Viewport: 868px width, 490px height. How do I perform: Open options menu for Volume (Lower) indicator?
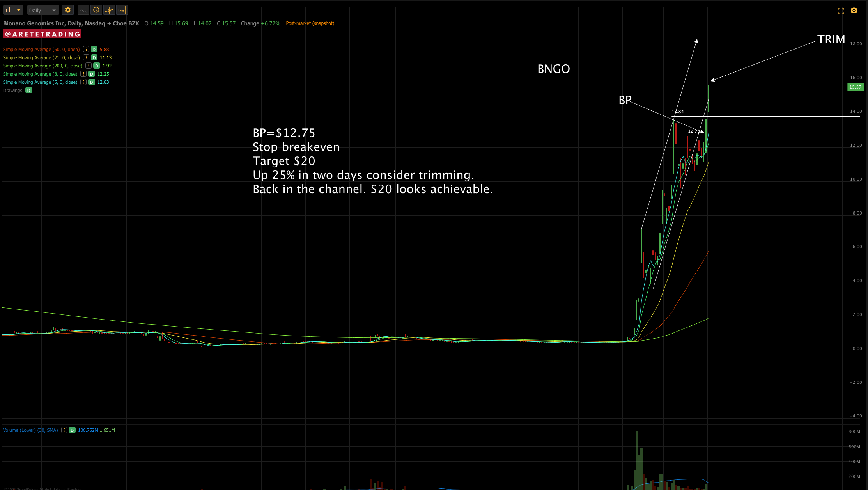coord(64,430)
